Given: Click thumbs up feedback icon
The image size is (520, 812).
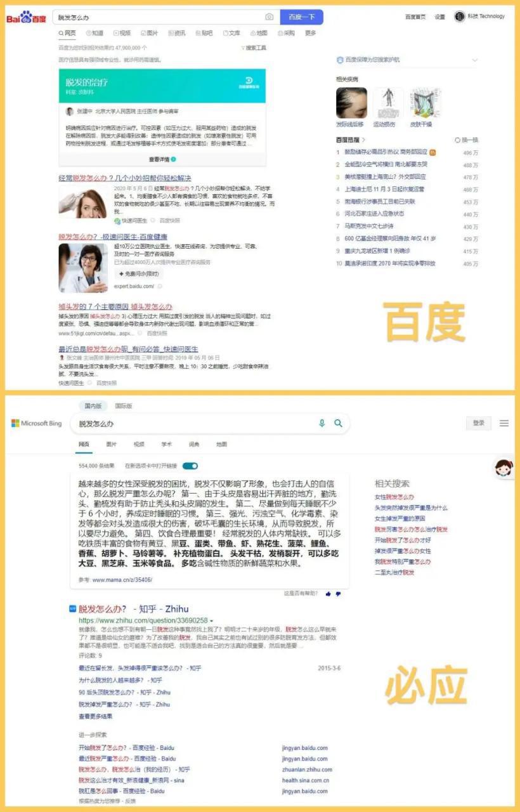Looking at the screenshot, I should pyautogui.click(x=328, y=594).
